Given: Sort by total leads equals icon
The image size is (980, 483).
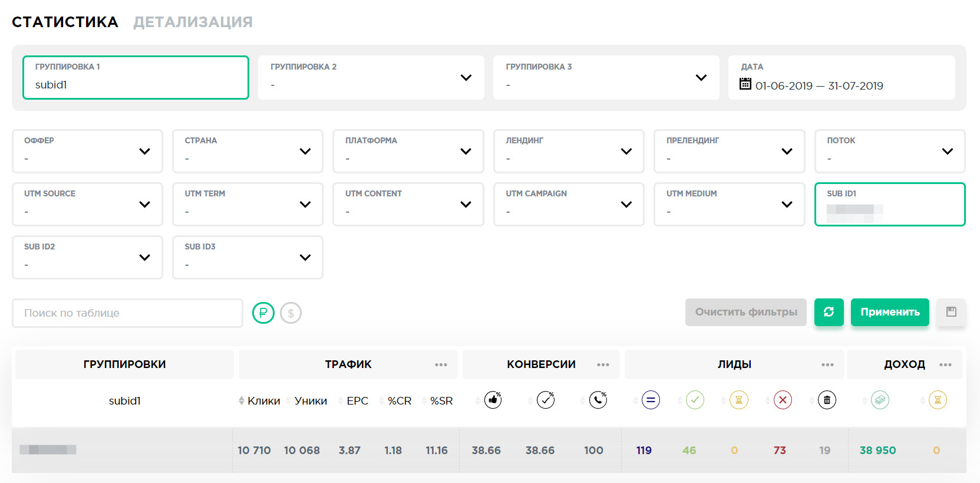Looking at the screenshot, I should [x=651, y=400].
